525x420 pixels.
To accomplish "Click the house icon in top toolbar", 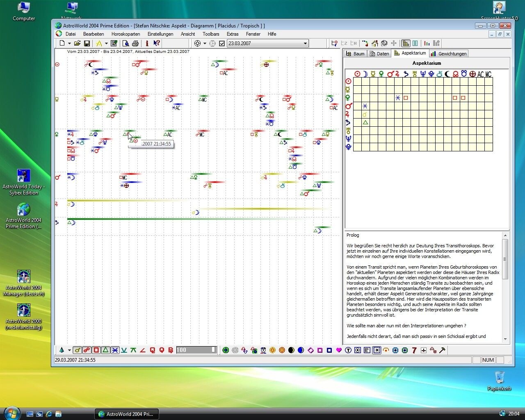I will tap(375, 43).
